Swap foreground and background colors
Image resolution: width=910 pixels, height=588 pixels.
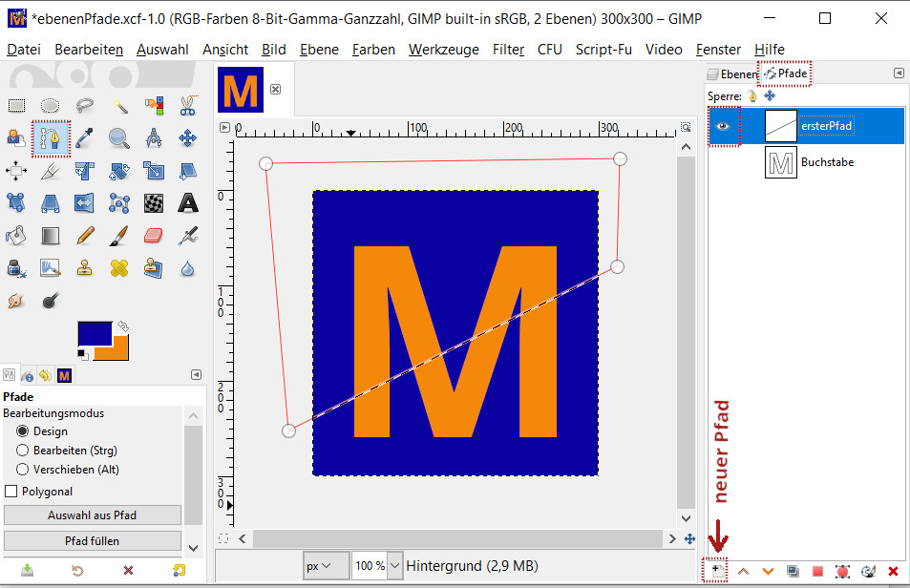pos(123,326)
